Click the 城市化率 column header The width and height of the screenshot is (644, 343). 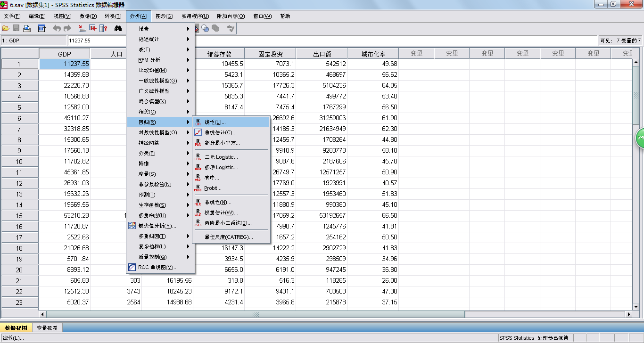(373, 53)
